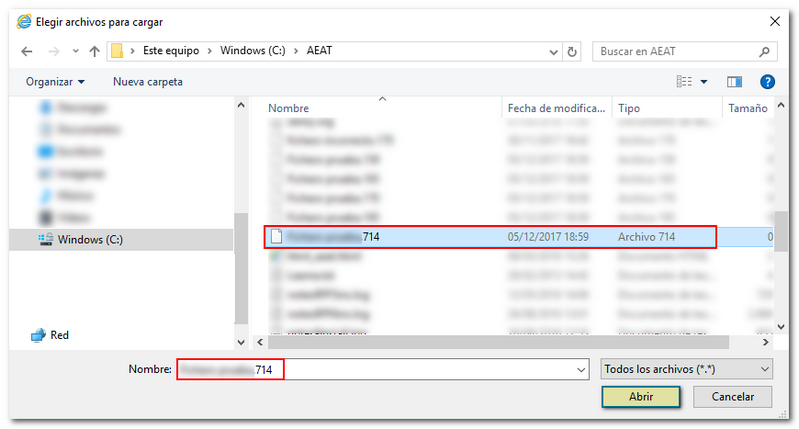This screenshot has width=799, height=429.
Task: Expand the Nombre filename dropdown arrow
Action: 582,370
